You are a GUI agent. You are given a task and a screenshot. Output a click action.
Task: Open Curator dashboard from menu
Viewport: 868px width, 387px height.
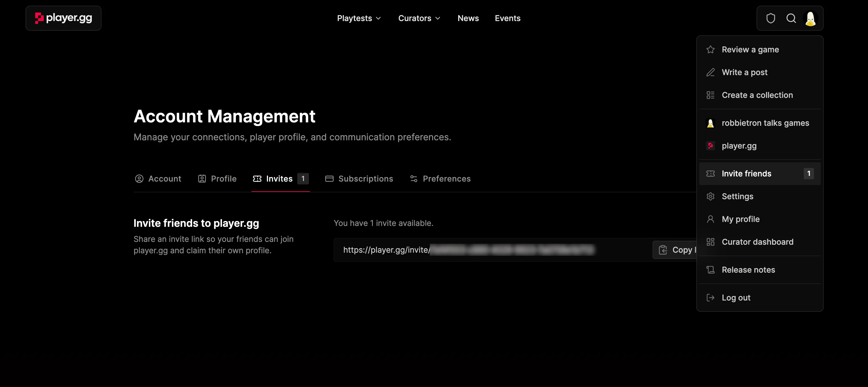click(x=759, y=242)
